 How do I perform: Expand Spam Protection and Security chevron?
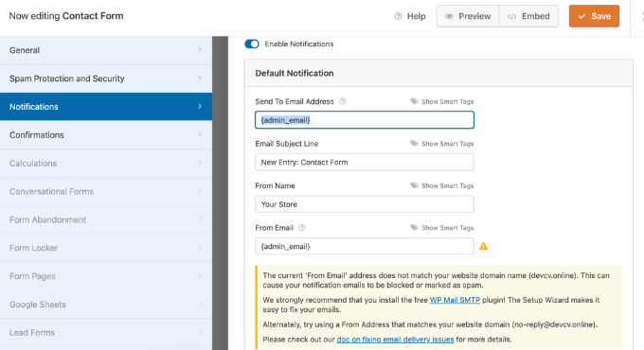200,78
